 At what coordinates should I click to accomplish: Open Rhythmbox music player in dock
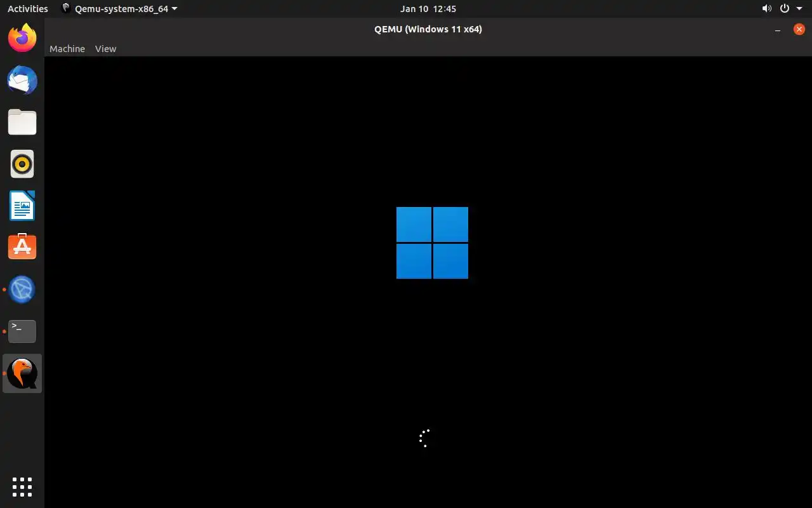(22, 164)
